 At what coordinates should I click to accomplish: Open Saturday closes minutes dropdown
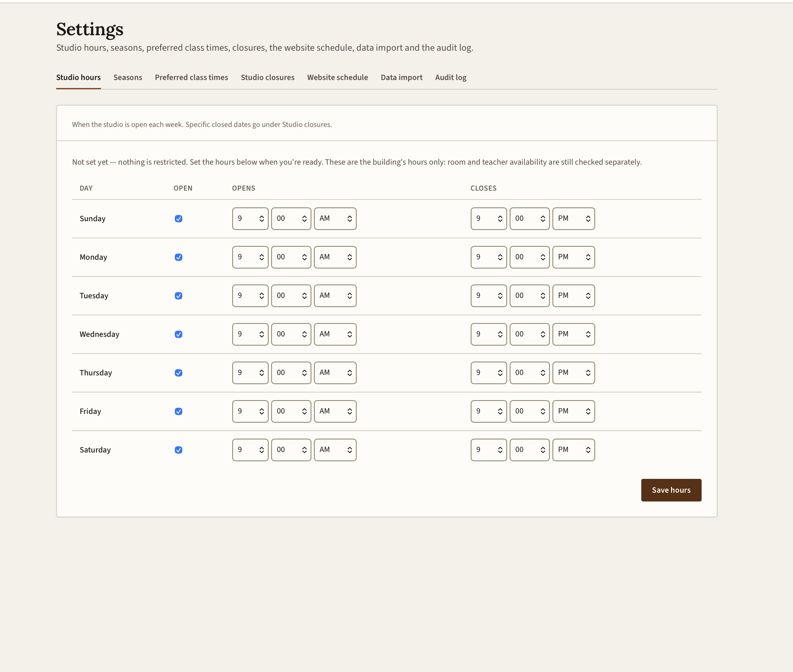pos(530,450)
